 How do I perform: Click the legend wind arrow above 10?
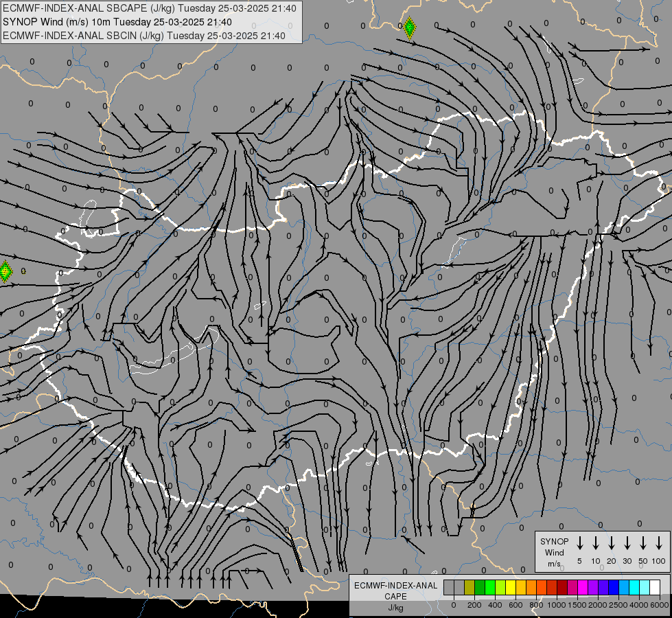(595, 543)
